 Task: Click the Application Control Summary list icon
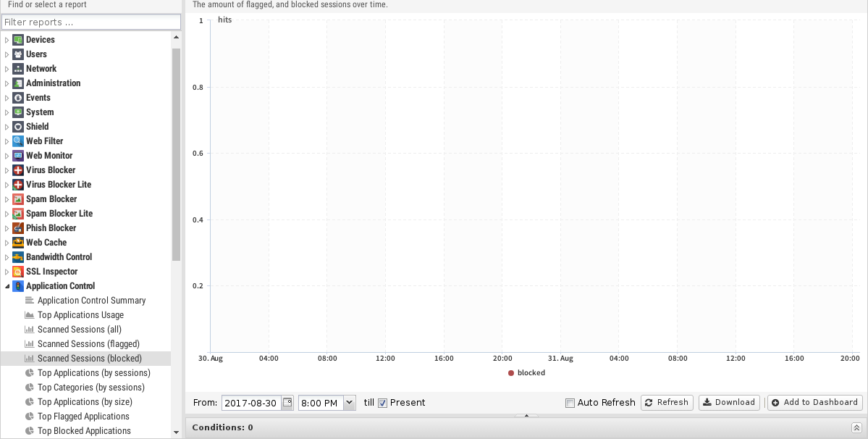(30, 301)
